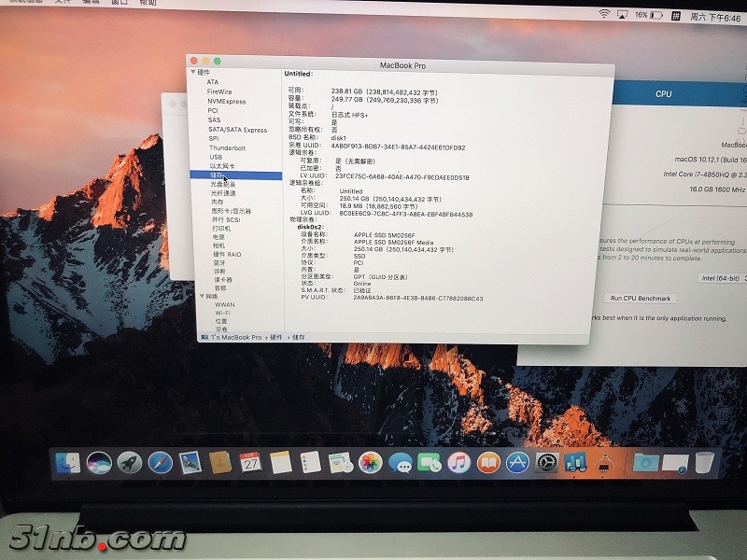Collapse the 网络 section triangle
Screen dimensions: 747x560
[202, 296]
